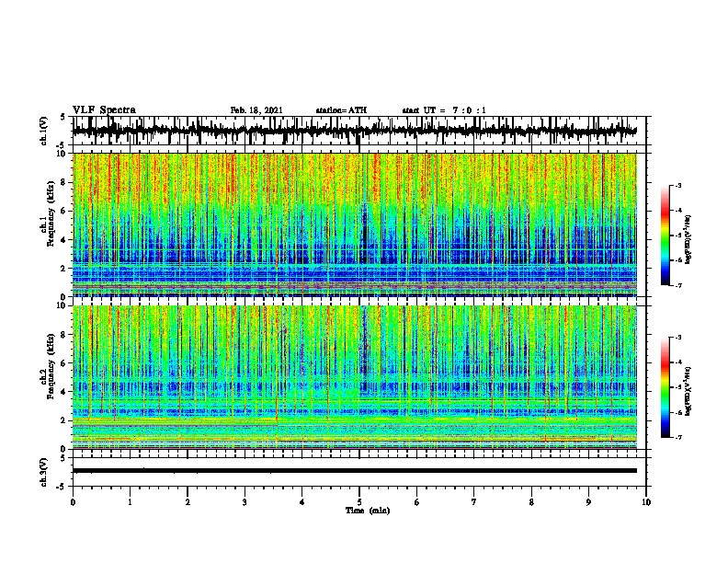Click the ch.2 spectrogram color scale bar

pos(665,387)
